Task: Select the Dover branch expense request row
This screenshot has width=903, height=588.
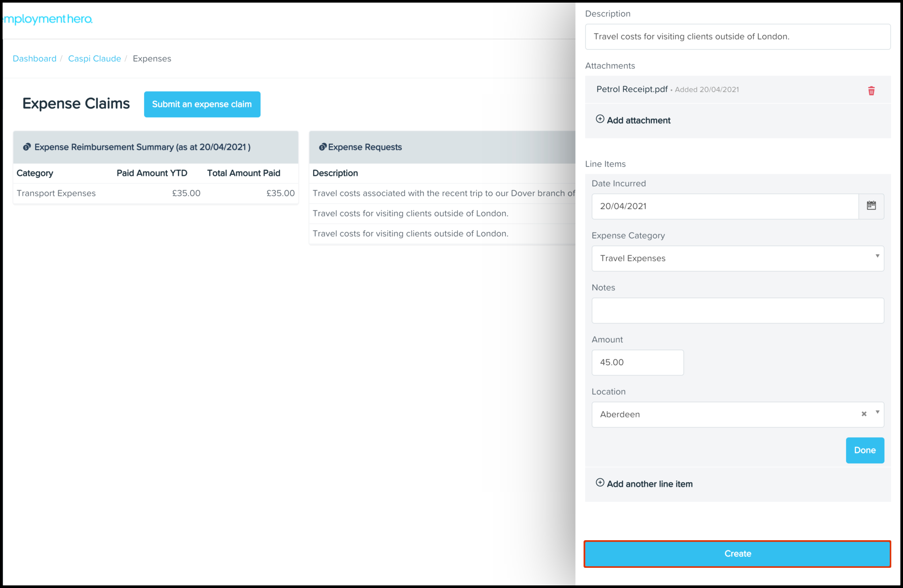Action: [443, 194]
